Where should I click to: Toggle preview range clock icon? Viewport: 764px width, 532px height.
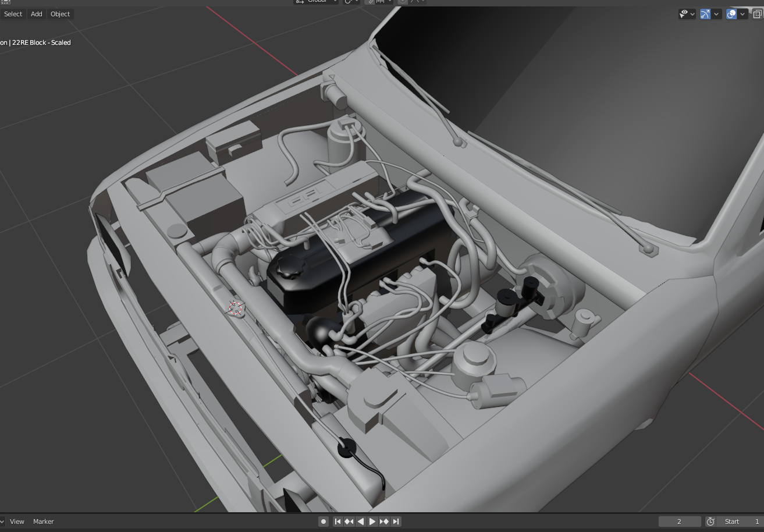pos(710,522)
